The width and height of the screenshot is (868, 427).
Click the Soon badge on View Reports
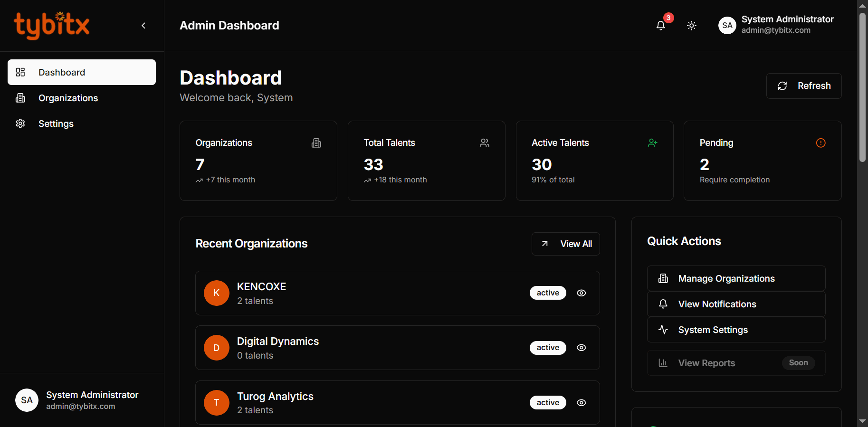(x=799, y=363)
